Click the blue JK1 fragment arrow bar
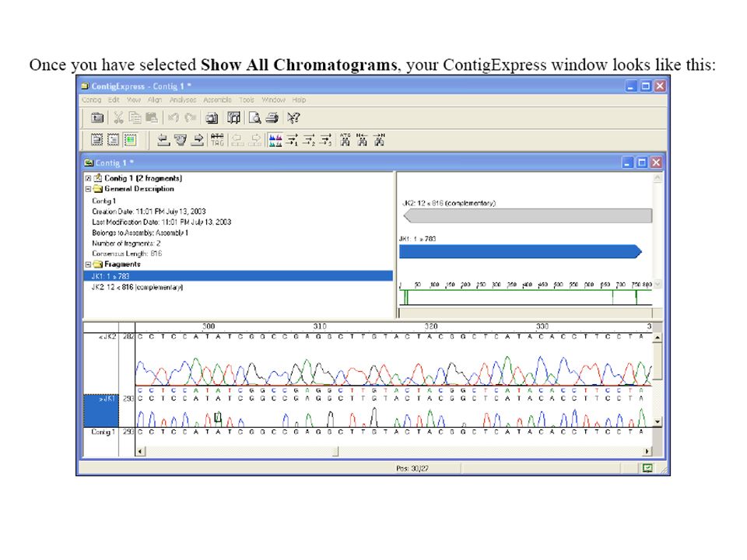747x560 pixels. 521,251
